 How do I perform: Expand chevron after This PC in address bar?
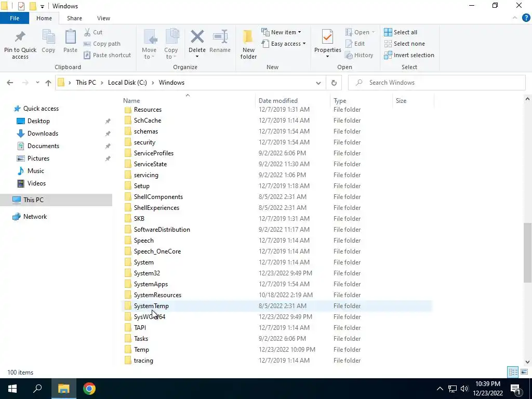pyautogui.click(x=102, y=83)
